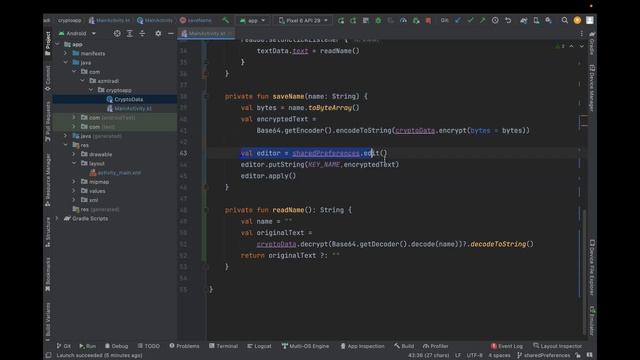Open the Problems tool window tab
This screenshot has width=640, height=360.
point(184,346)
